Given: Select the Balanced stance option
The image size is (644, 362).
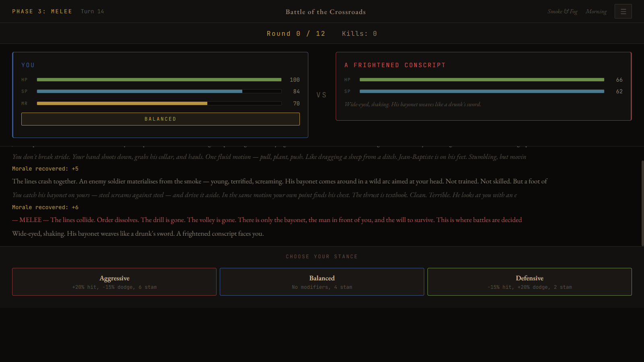Looking at the screenshot, I should coord(322,282).
